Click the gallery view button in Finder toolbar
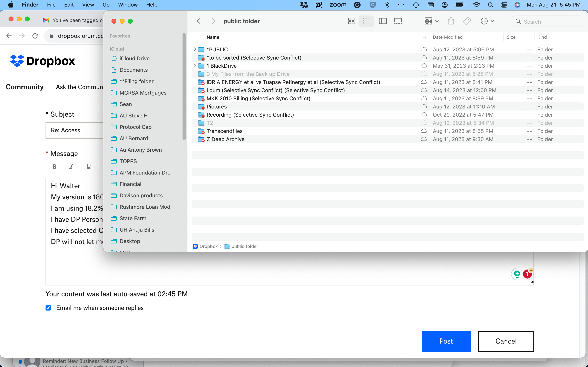The width and height of the screenshot is (588, 367). tap(398, 21)
